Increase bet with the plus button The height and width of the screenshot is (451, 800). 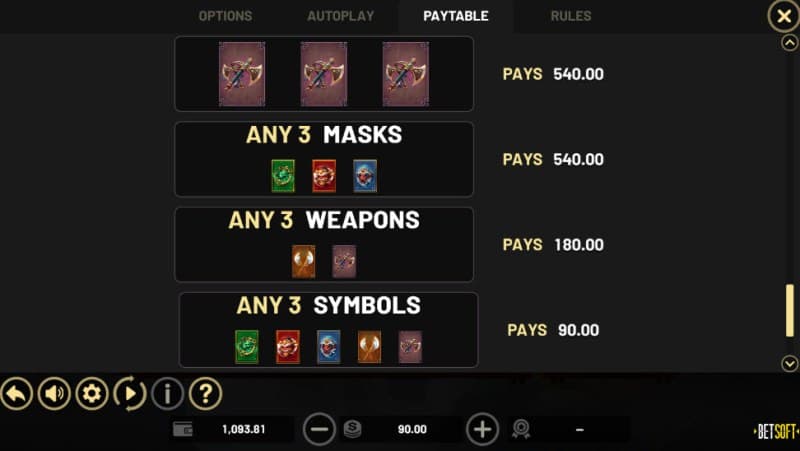pos(482,430)
